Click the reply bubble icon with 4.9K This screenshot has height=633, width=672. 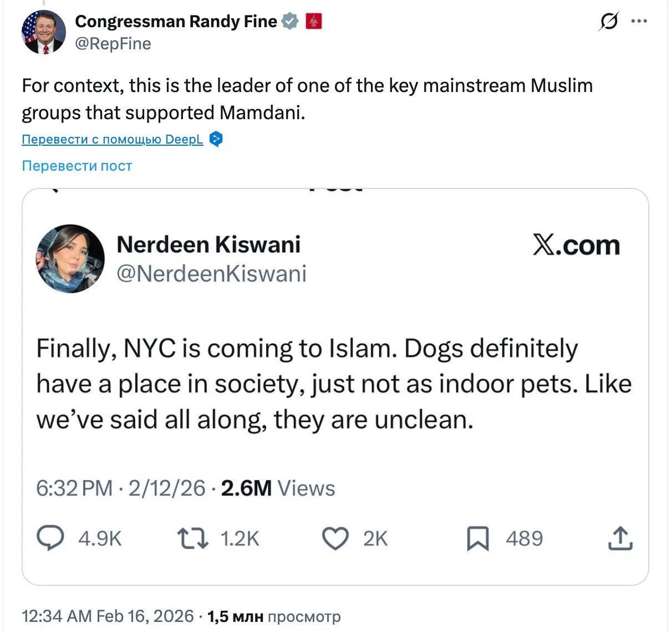pyautogui.click(x=50, y=538)
